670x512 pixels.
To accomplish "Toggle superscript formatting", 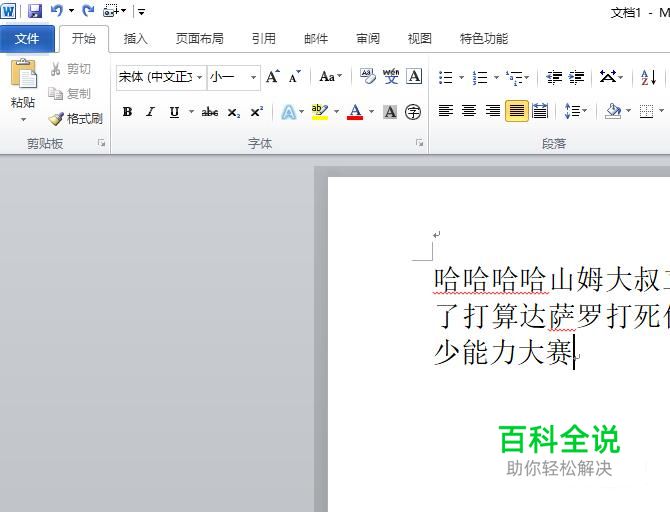I will point(256,112).
